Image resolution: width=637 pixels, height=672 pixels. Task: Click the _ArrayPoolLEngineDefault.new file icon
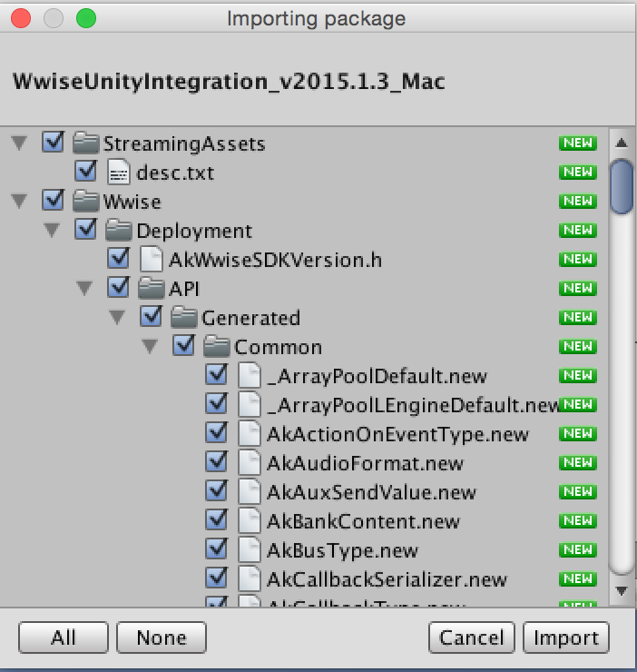tap(249, 405)
